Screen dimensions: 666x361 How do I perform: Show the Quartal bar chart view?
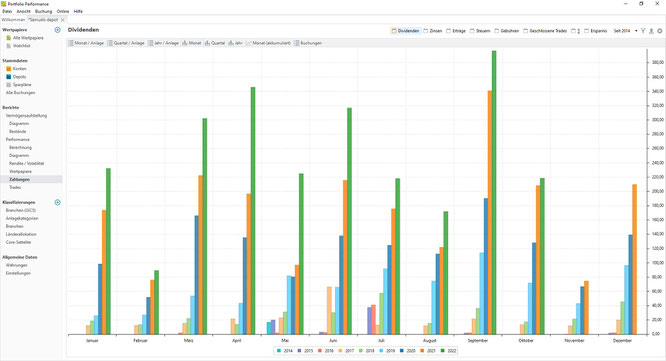tap(215, 43)
